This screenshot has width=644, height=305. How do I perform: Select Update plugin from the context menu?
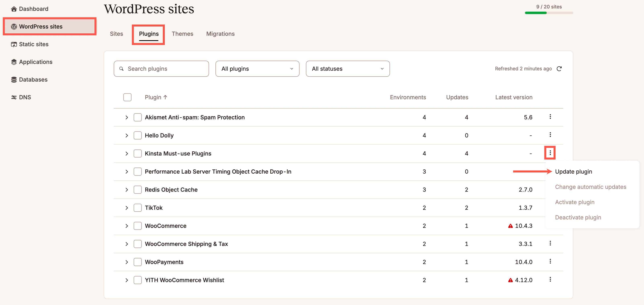(573, 172)
